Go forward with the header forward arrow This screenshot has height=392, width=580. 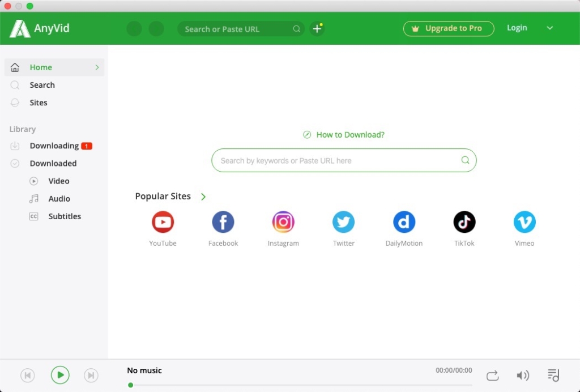pos(156,28)
